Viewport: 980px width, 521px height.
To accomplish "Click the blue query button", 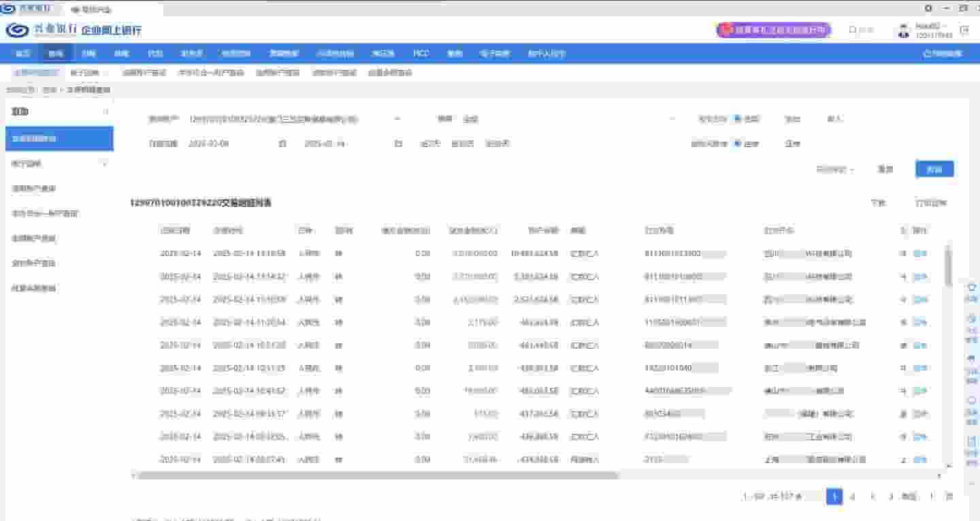I will click(934, 170).
